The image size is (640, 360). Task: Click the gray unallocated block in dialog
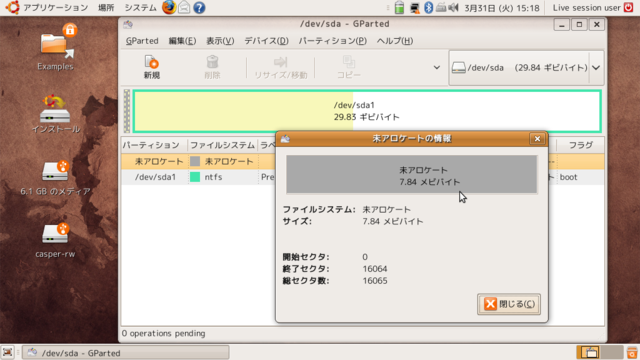(x=411, y=174)
